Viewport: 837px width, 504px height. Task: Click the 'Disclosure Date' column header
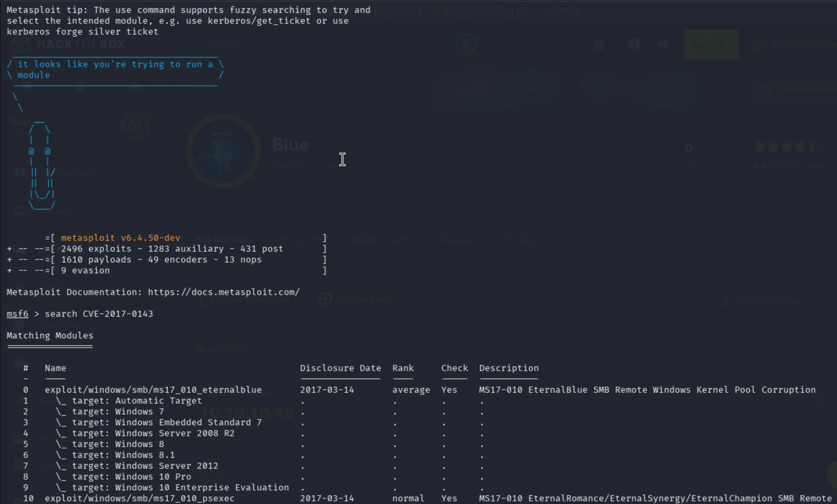coord(340,368)
